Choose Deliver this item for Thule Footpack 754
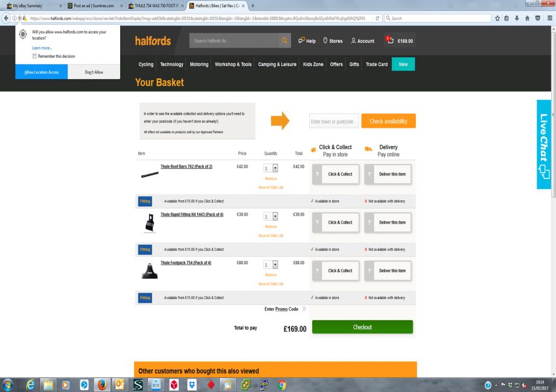This screenshot has width=556, height=392. (x=388, y=271)
